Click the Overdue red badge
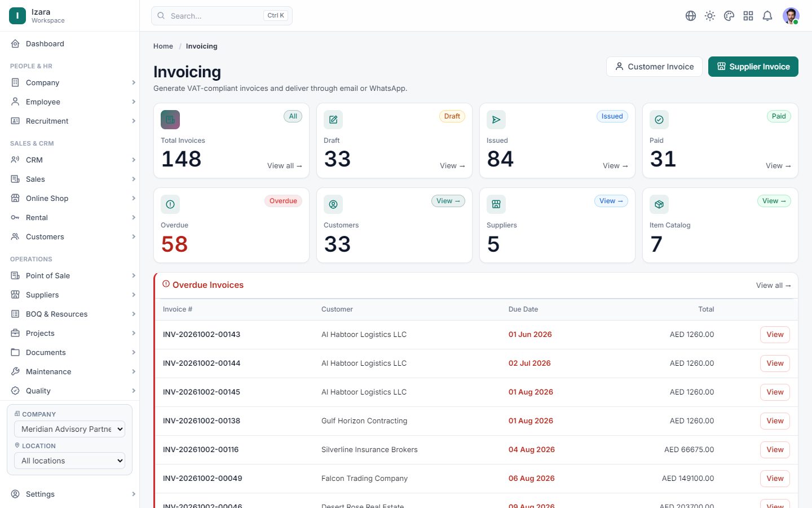This screenshot has width=812, height=508. click(x=283, y=201)
